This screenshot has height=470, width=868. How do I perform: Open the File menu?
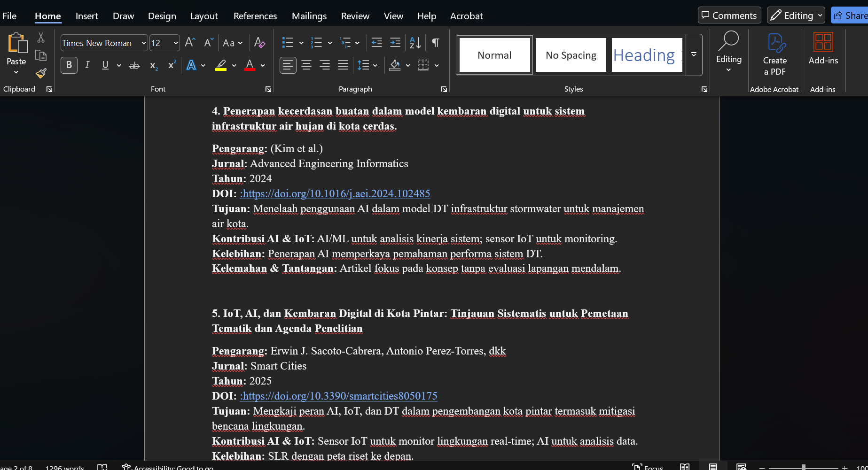9,16
